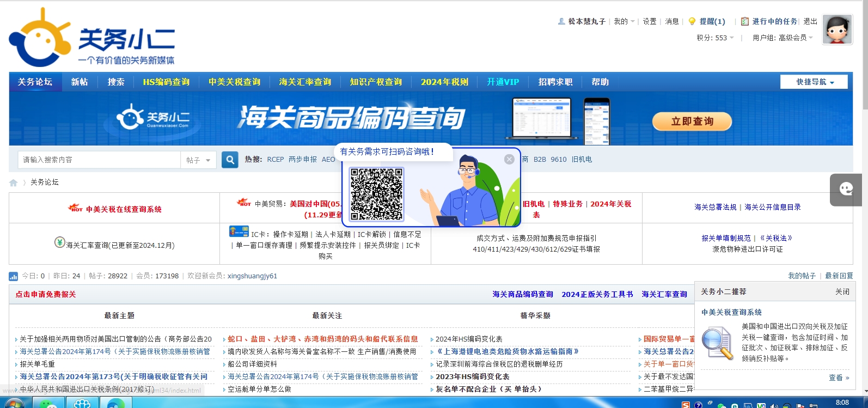Open 中美关税查询 in the nav bar
Image resolution: width=868 pixels, height=408 pixels.
tap(234, 82)
